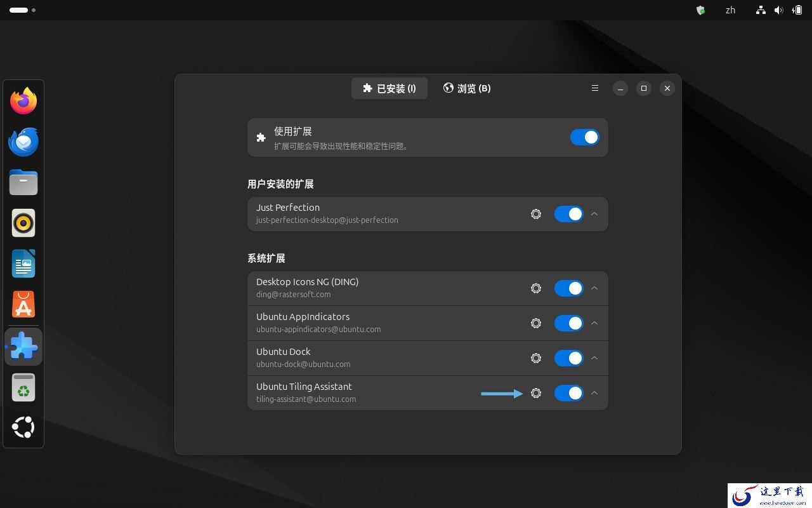This screenshot has height=508, width=812.
Task: Click the just-perfection-desktop@just-perfection identifier
Action: (327, 220)
